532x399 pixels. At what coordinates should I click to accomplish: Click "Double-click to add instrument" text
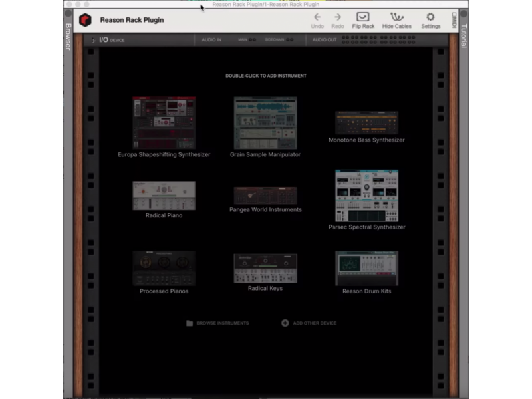(266, 76)
